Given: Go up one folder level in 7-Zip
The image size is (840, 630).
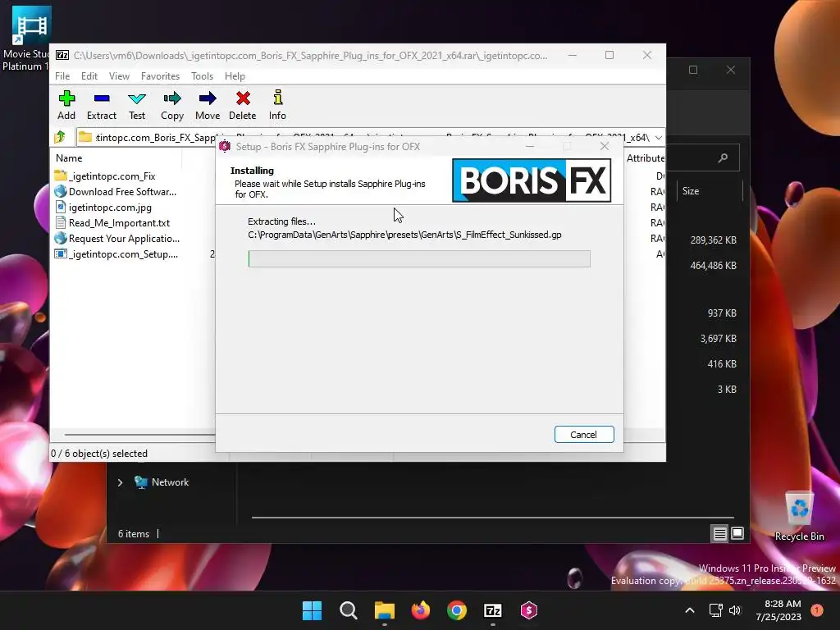Looking at the screenshot, I should point(60,137).
